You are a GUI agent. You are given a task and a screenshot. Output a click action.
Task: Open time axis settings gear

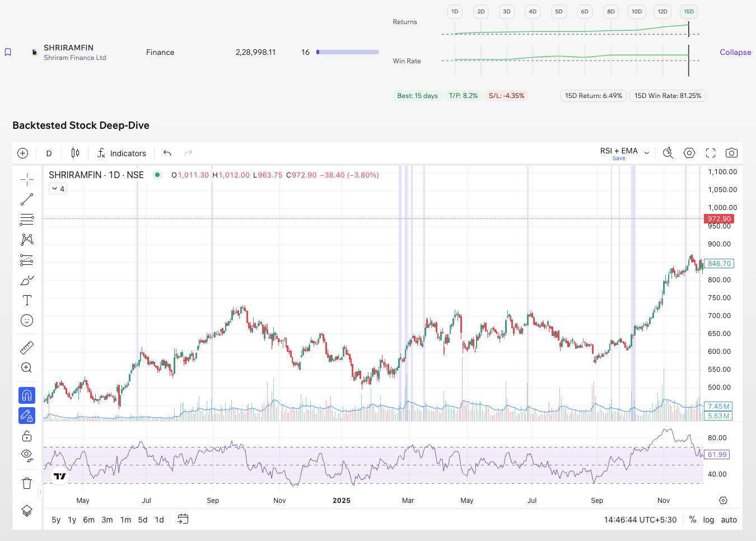tap(724, 500)
